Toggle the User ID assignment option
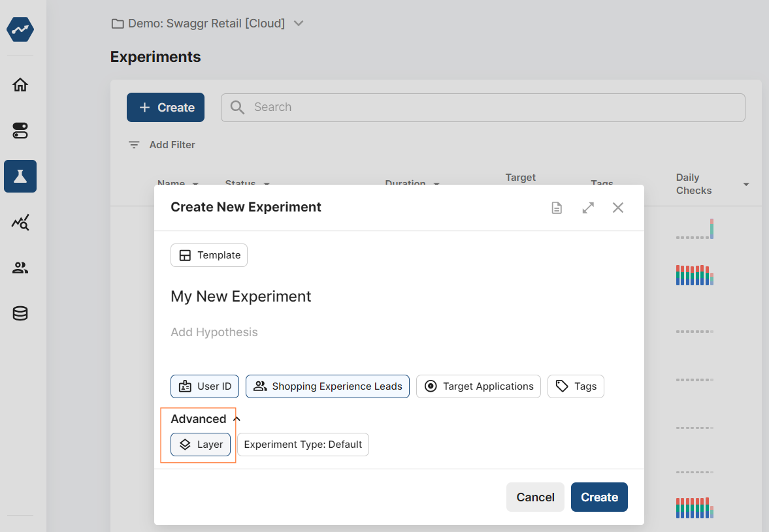This screenshot has height=532, width=769. (x=205, y=386)
